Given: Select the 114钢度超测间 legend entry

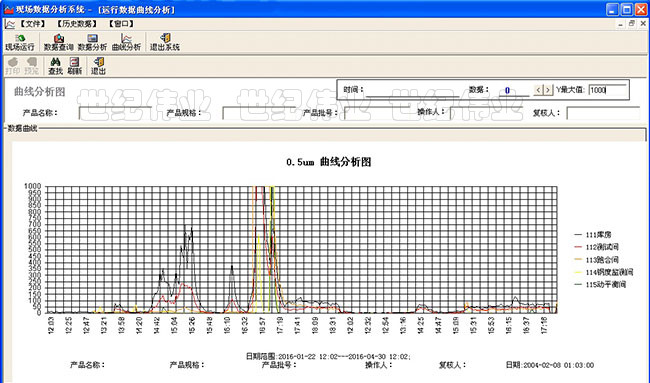Looking at the screenshot, I should (x=604, y=272).
